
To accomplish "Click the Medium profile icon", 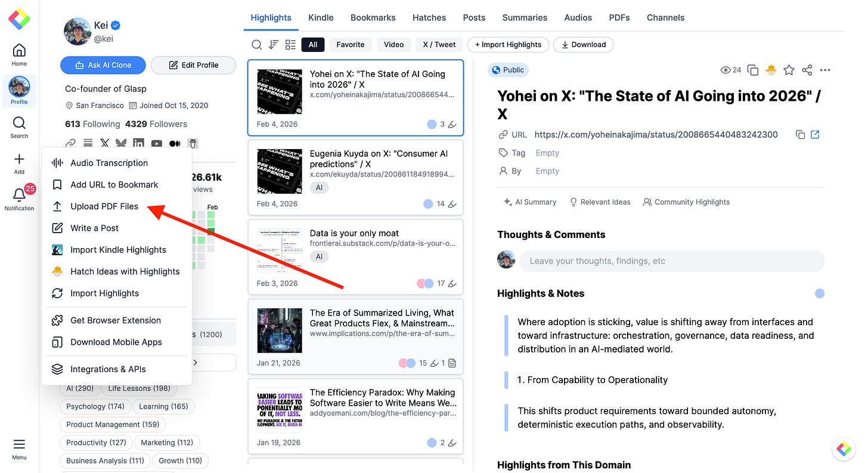I will tap(175, 143).
